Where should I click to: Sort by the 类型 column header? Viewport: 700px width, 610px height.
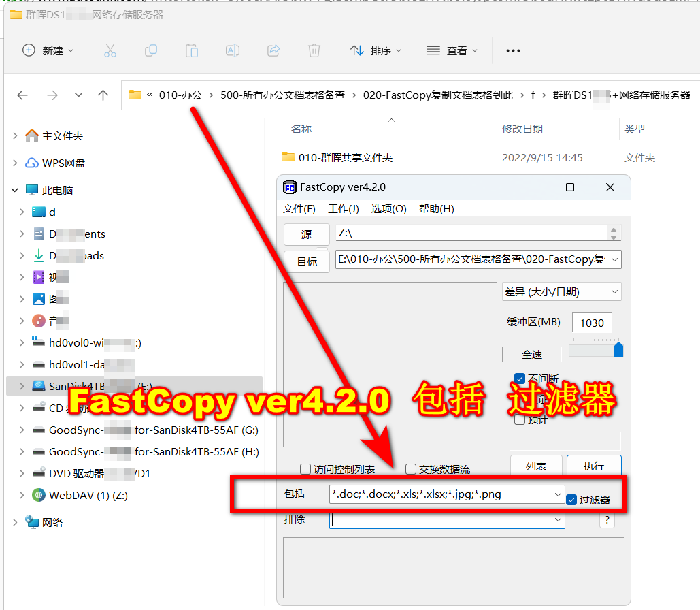coord(635,129)
